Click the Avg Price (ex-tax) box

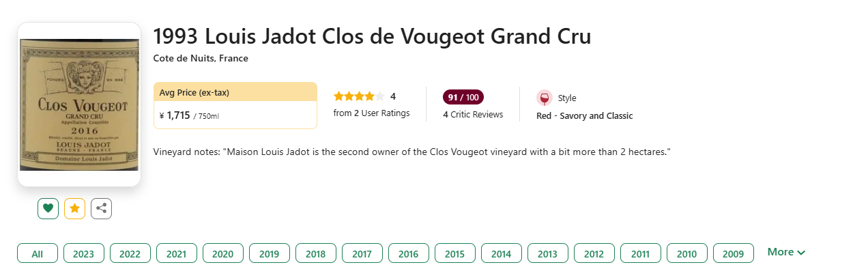[x=235, y=105]
